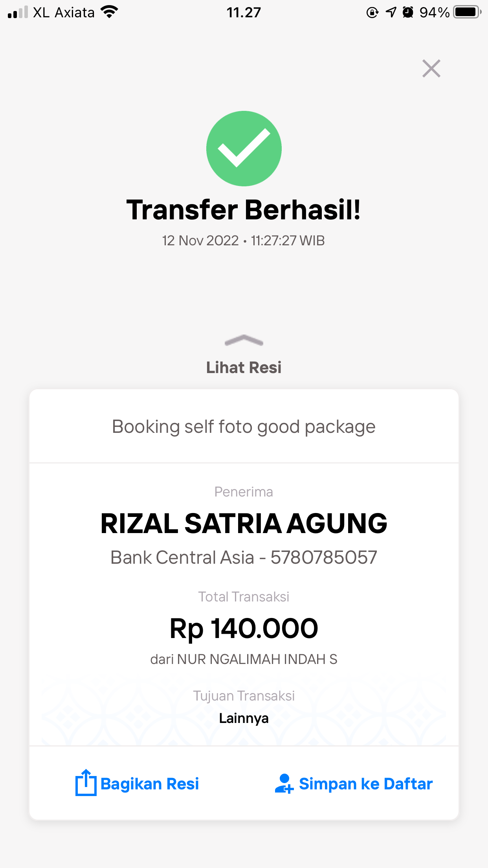This screenshot has height=868, width=488.
Task: Tap the rotation lock status icon
Action: tap(372, 13)
